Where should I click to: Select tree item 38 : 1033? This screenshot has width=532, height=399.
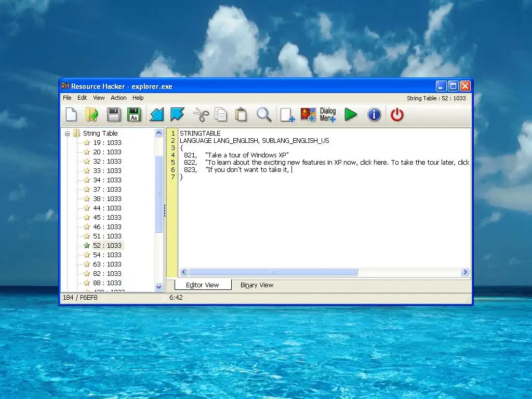[107, 198]
